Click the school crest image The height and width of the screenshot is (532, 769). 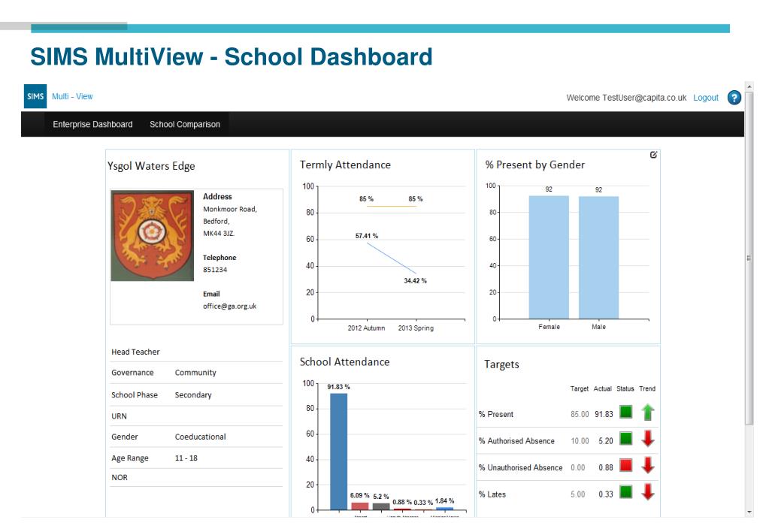152,236
